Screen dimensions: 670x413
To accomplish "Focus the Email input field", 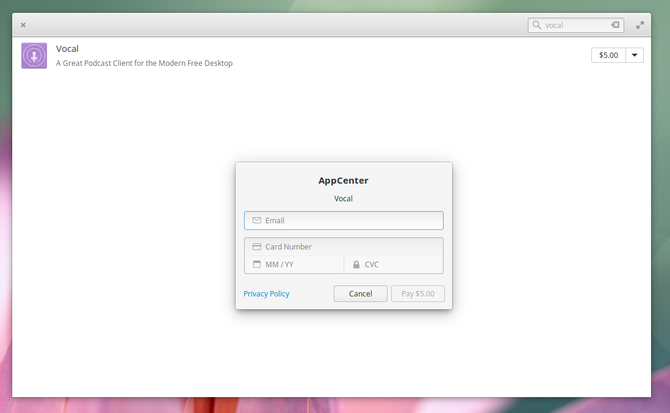I will (344, 220).
